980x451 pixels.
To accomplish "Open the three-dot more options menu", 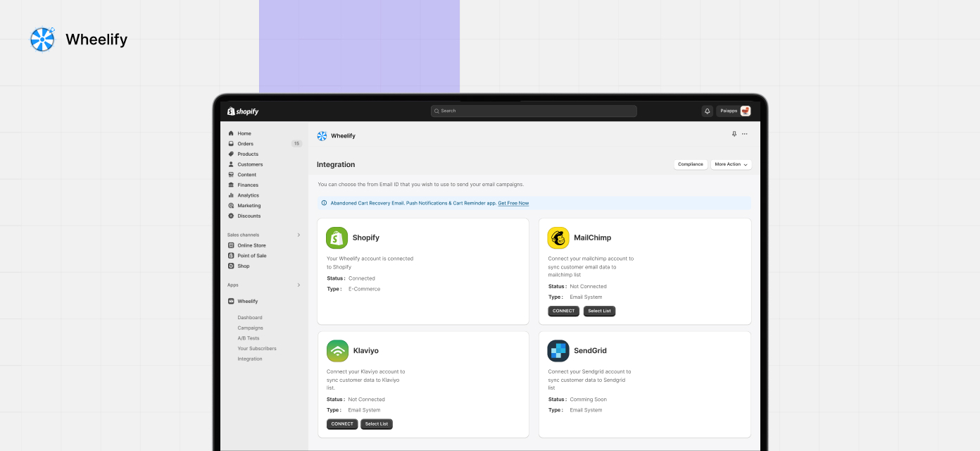I will [745, 134].
